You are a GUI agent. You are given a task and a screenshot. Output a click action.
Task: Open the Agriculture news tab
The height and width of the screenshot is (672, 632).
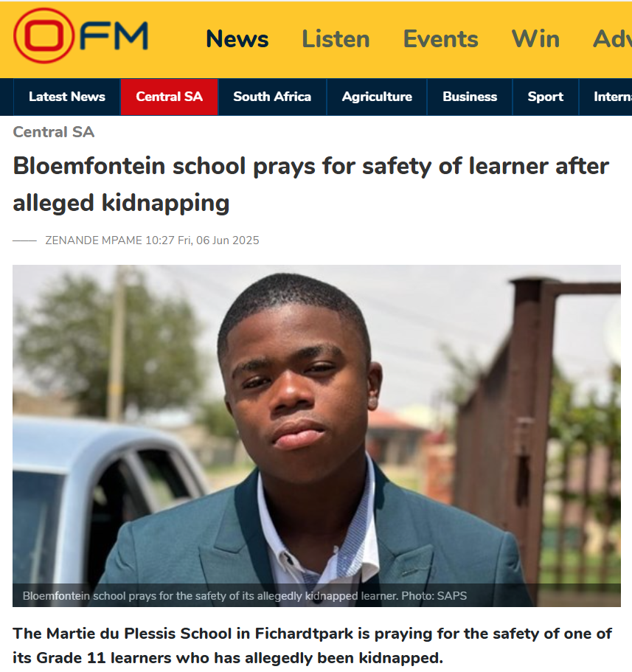pyautogui.click(x=377, y=97)
